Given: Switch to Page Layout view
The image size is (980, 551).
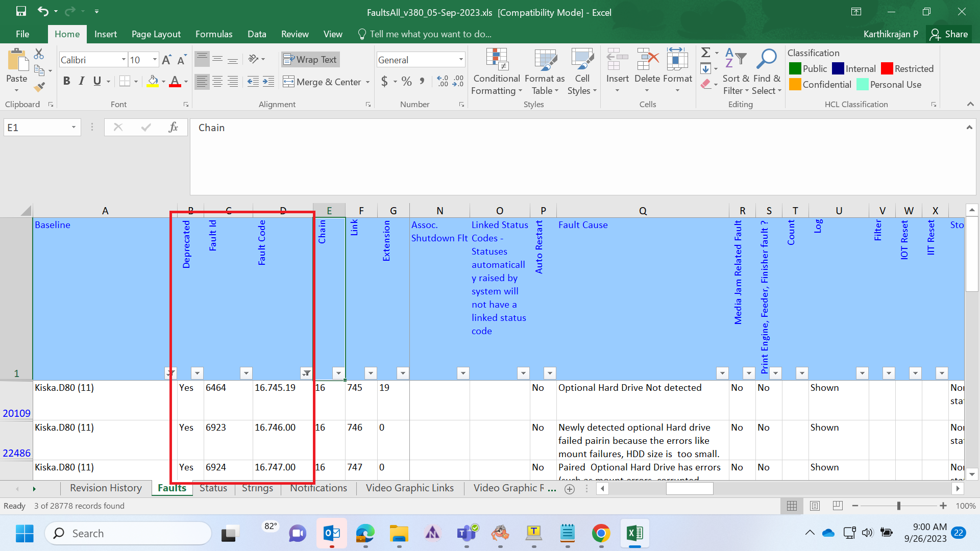Looking at the screenshot, I should click(x=815, y=506).
